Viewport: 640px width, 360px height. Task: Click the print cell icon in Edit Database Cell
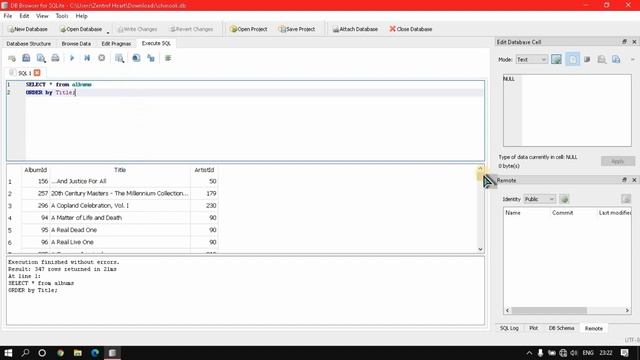coord(602,60)
